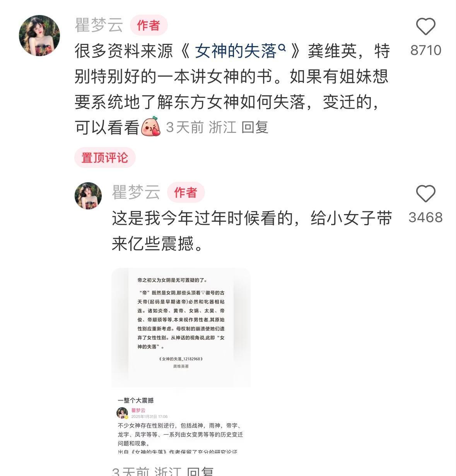Tap the kissing peach emoji in the comment
Screen dimensions: 456x476
pos(151,127)
